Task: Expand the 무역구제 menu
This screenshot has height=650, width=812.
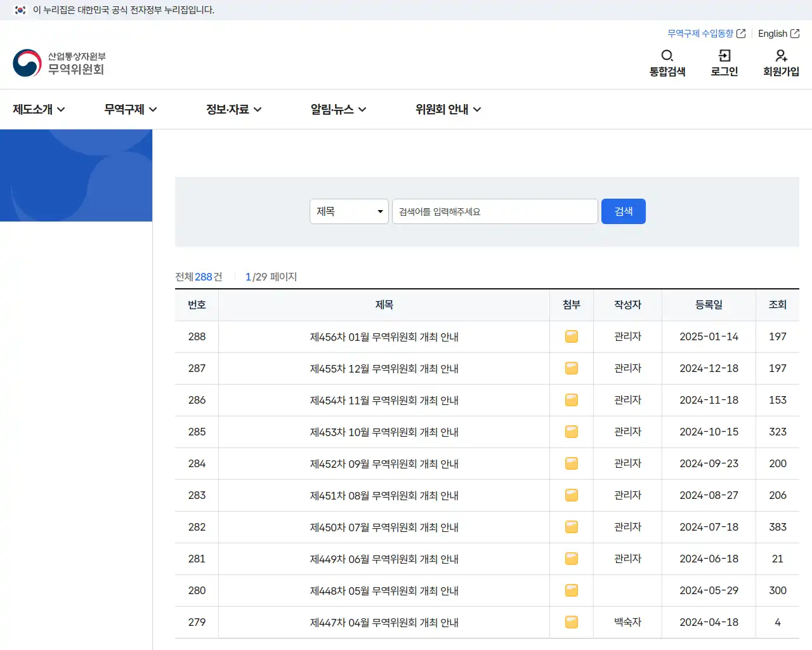Action: (131, 109)
